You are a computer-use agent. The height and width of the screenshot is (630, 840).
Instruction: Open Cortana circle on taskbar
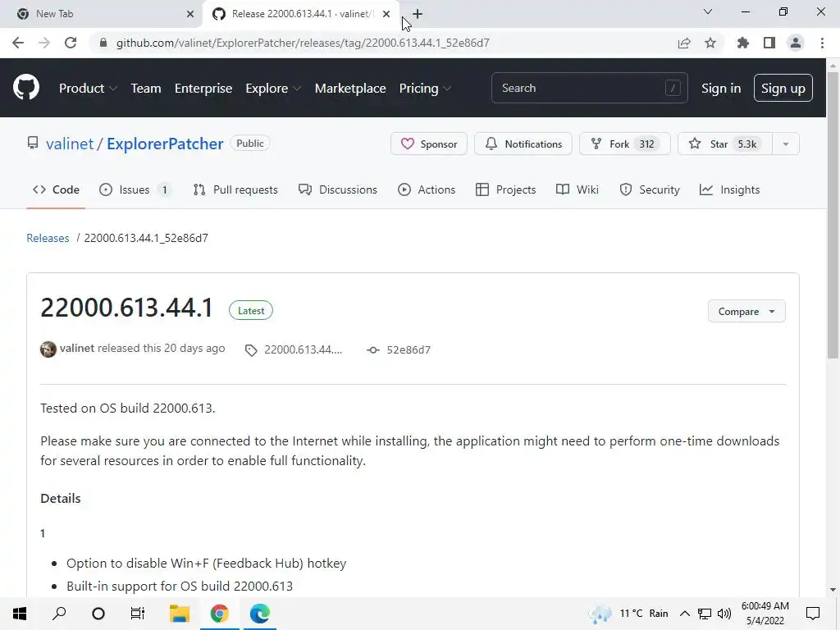(98, 614)
